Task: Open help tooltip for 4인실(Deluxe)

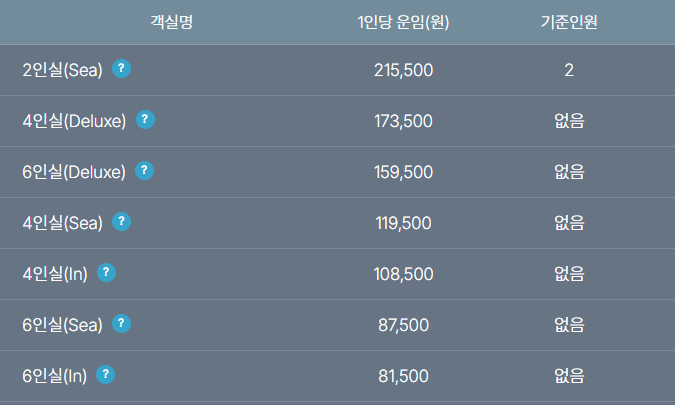Action: pyautogui.click(x=145, y=120)
